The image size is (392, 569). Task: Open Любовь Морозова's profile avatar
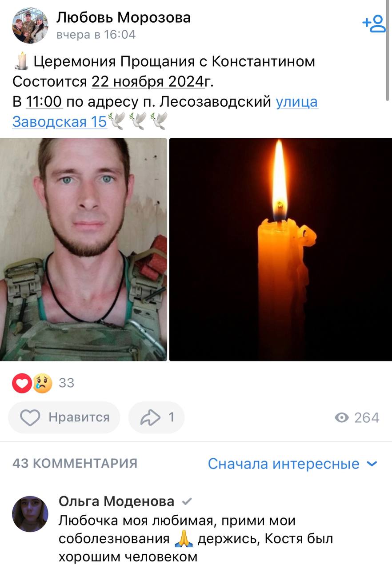[x=30, y=25]
